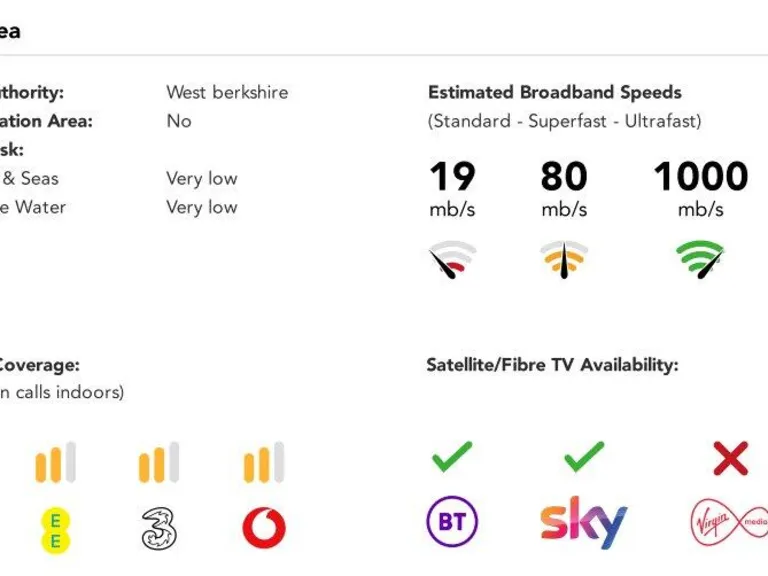This screenshot has height=576, width=768.
Task: Click the red cross above Virgin Media
Action: tap(731, 458)
